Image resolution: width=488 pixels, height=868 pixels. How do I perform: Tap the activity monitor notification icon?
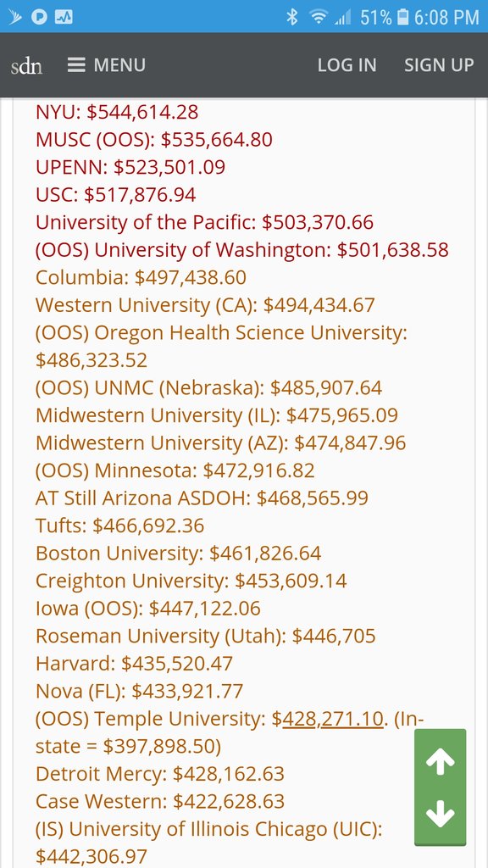(64, 17)
